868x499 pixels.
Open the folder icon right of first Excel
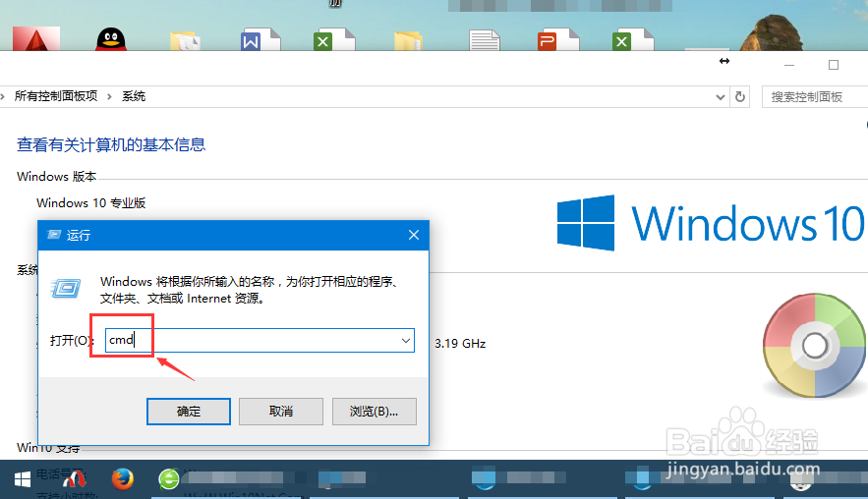409,41
